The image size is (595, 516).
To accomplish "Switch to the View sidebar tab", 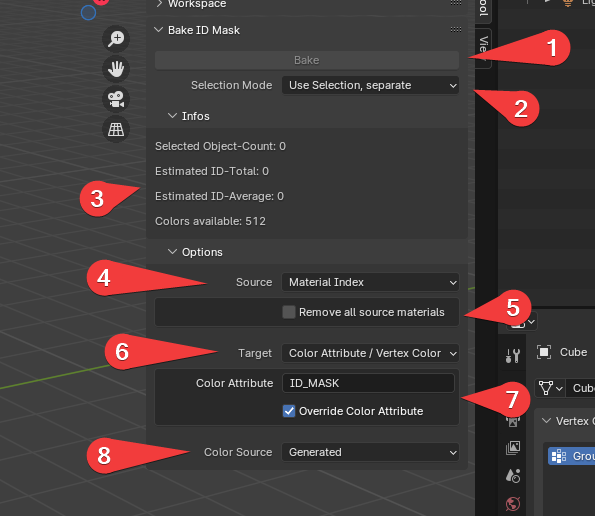I will tap(483, 49).
